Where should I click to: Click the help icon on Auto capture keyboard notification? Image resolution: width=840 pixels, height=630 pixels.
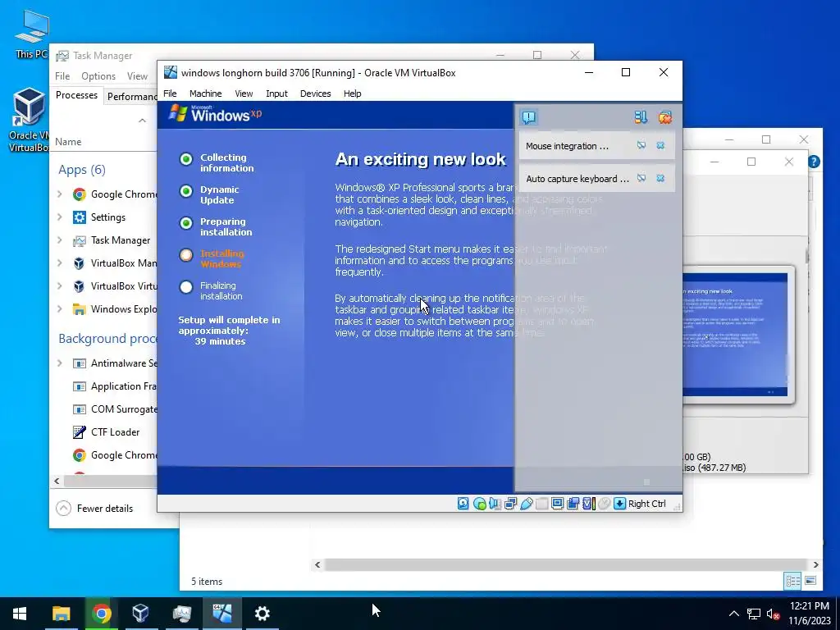(x=641, y=178)
